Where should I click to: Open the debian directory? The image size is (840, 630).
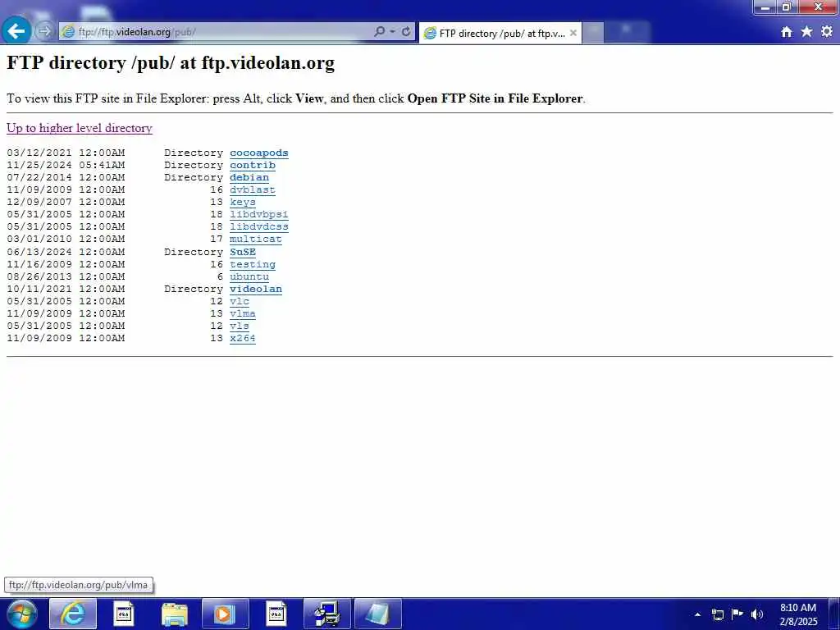point(249,177)
